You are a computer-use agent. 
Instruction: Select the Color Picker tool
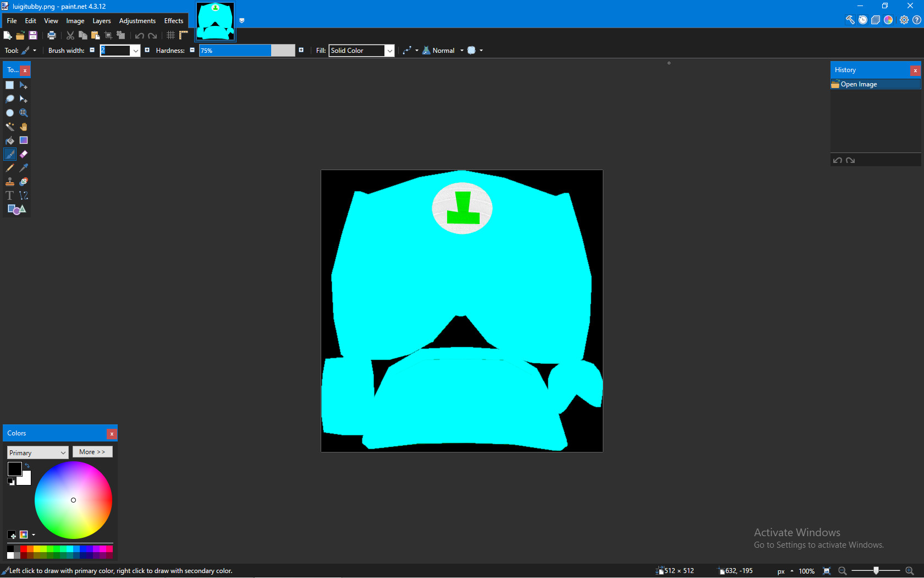pos(24,168)
